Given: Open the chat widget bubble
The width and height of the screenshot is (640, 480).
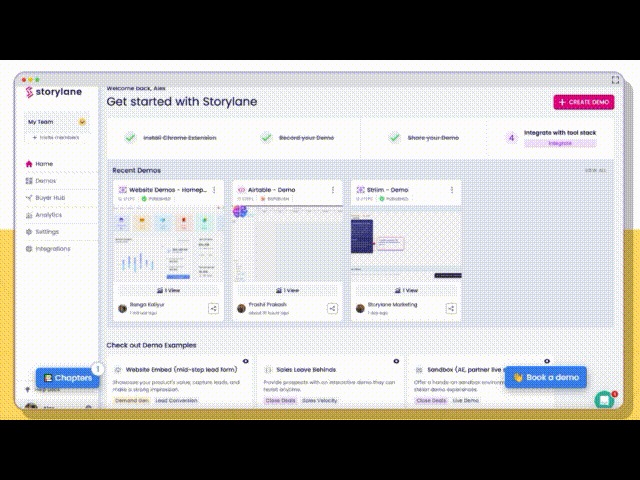Looking at the screenshot, I should 604,400.
